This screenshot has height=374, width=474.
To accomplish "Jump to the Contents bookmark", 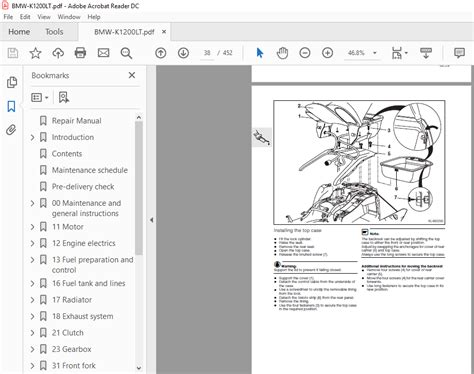I will [67, 154].
